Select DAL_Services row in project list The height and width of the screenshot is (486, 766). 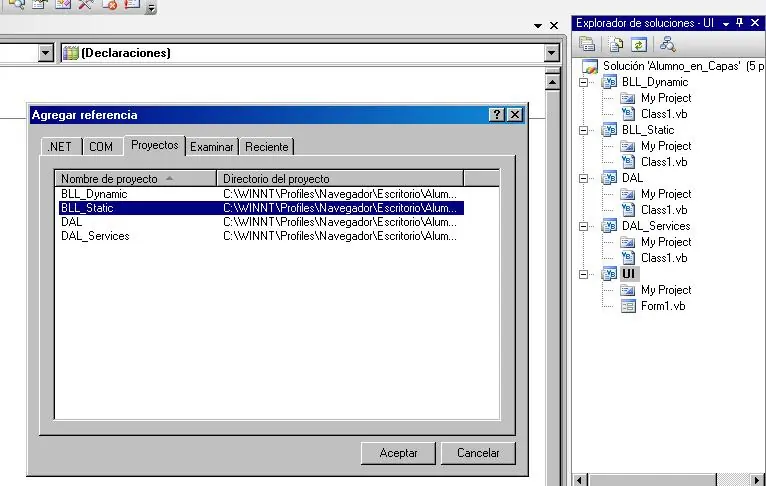coord(261,236)
